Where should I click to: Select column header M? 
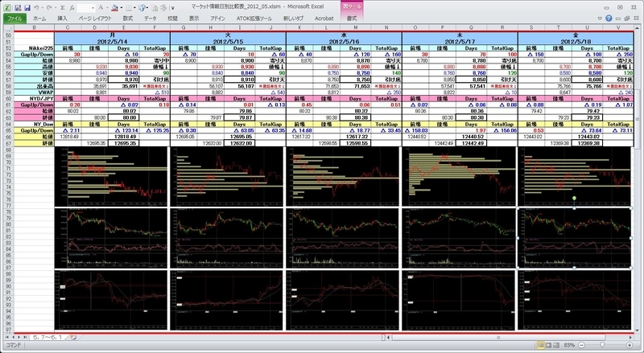point(355,27)
